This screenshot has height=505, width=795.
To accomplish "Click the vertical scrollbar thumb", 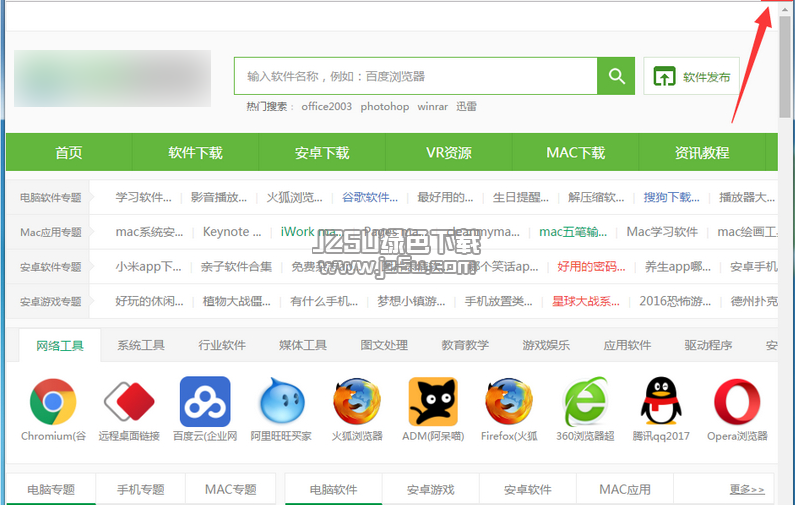I will [x=785, y=66].
